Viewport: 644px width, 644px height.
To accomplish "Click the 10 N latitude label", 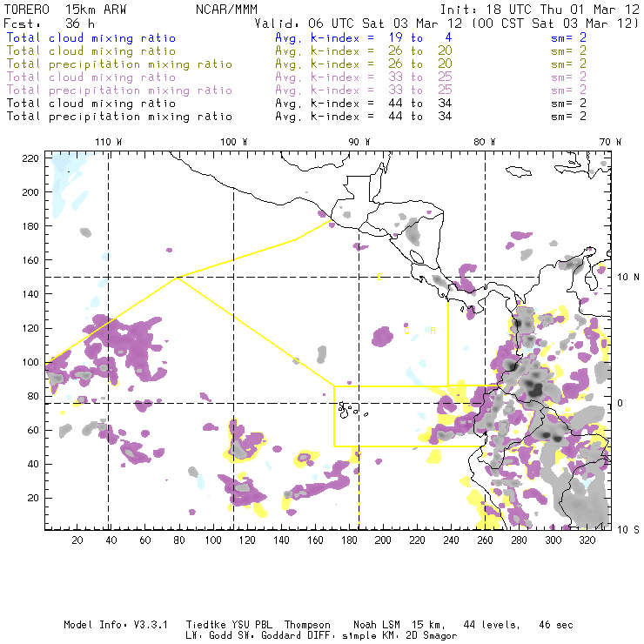I will pos(628,277).
